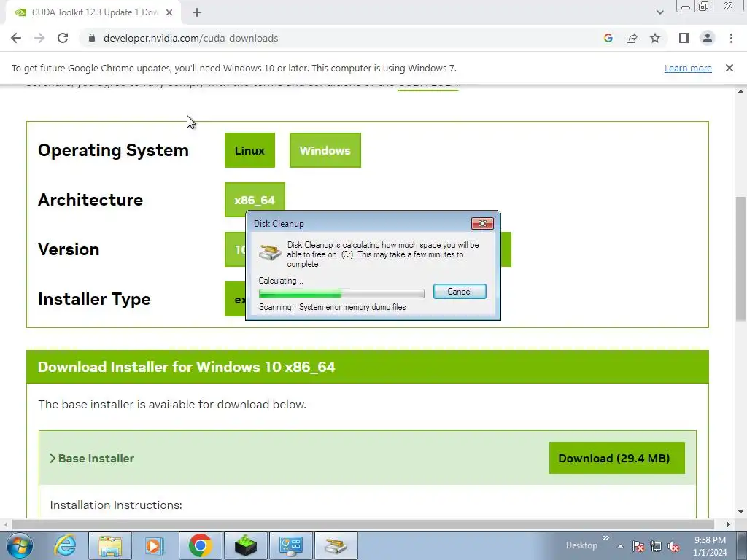Image resolution: width=747 pixels, height=560 pixels.
Task: Expand the Base Installer section
Action: pyautogui.click(x=92, y=458)
